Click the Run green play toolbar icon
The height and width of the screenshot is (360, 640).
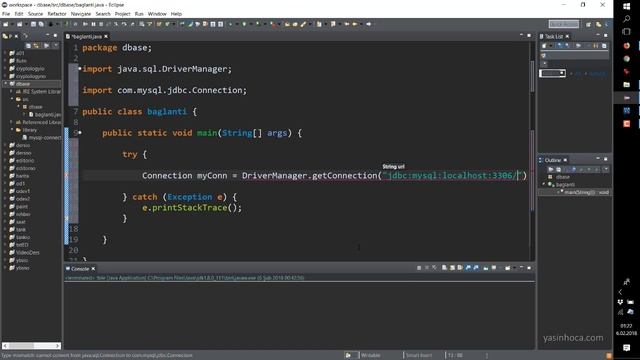click(x=244, y=24)
